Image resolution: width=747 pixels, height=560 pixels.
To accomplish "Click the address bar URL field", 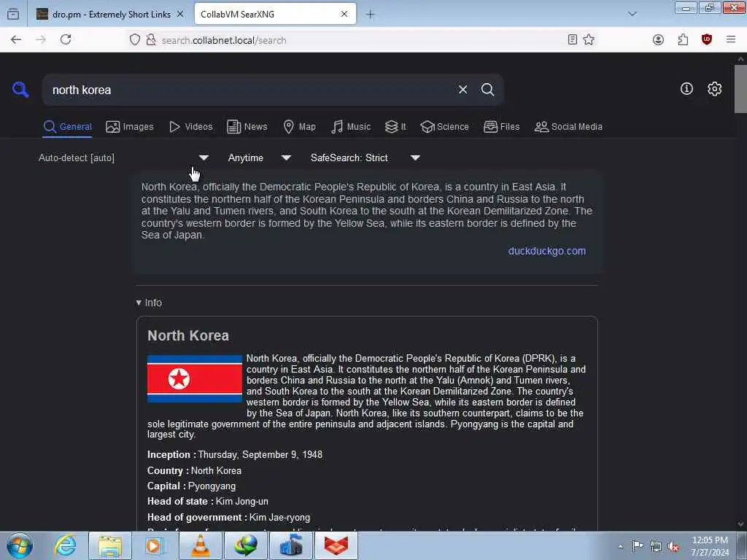I will pos(362,40).
